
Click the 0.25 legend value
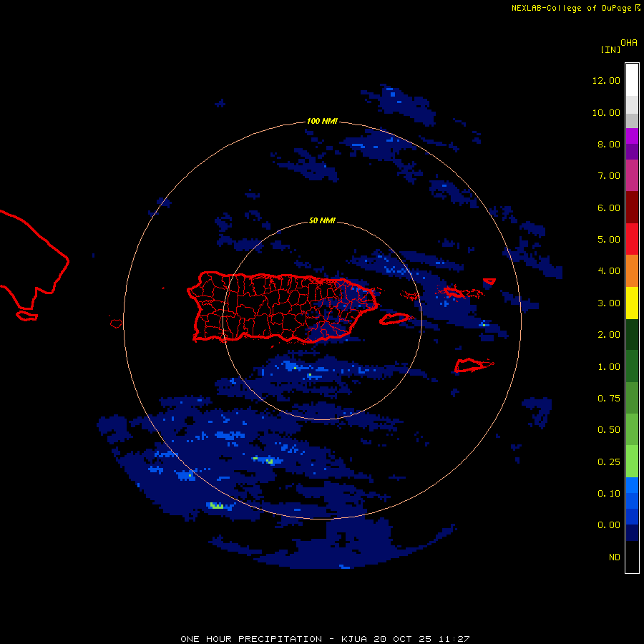609,462
